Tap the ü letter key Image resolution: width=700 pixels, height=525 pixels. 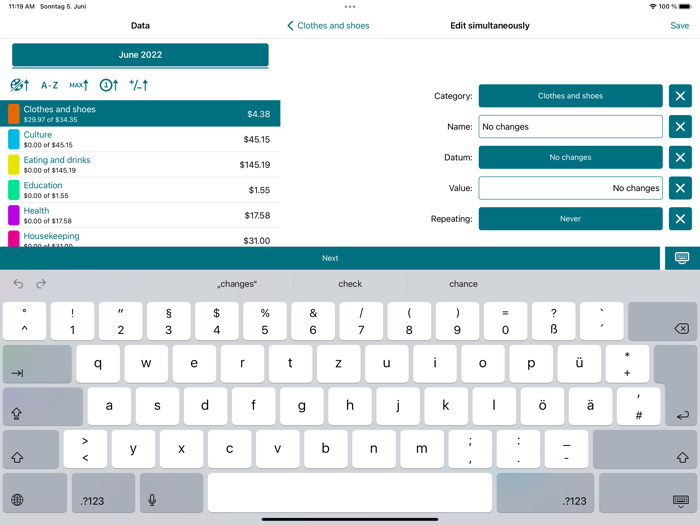tap(579, 364)
